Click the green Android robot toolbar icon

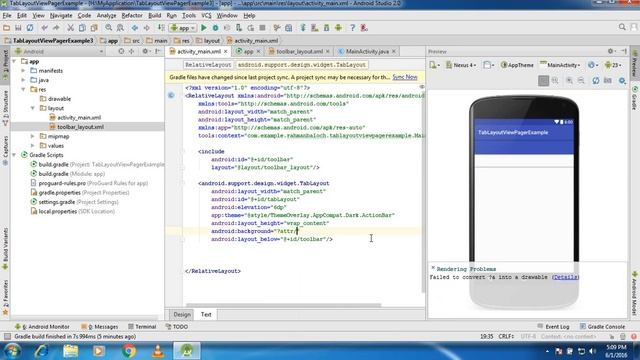tap(338, 28)
